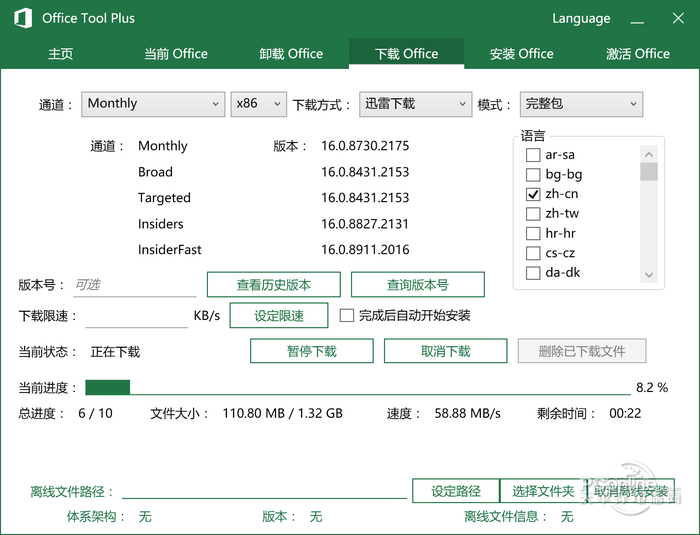Switch to the 安装 Office tab
This screenshot has height=535, width=700.
[x=521, y=54]
